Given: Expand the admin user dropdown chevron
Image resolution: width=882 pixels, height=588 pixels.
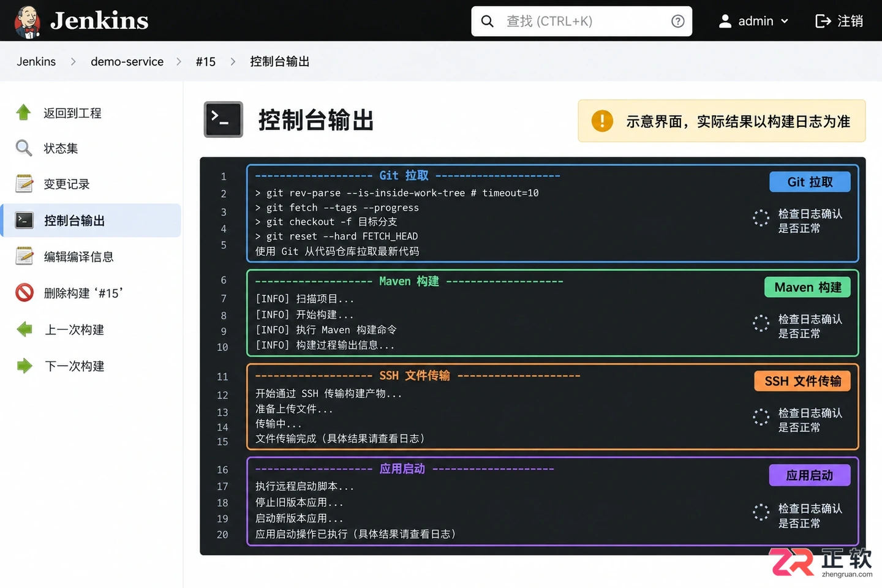Looking at the screenshot, I should tap(785, 21).
